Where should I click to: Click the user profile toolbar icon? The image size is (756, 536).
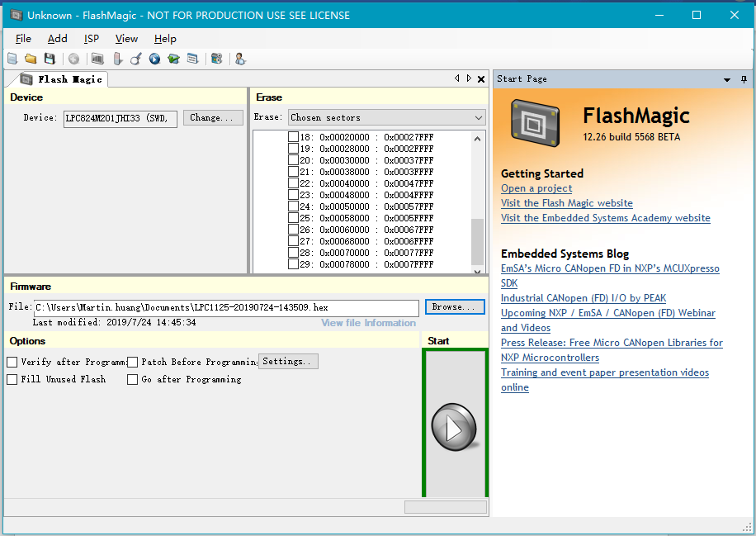point(240,59)
